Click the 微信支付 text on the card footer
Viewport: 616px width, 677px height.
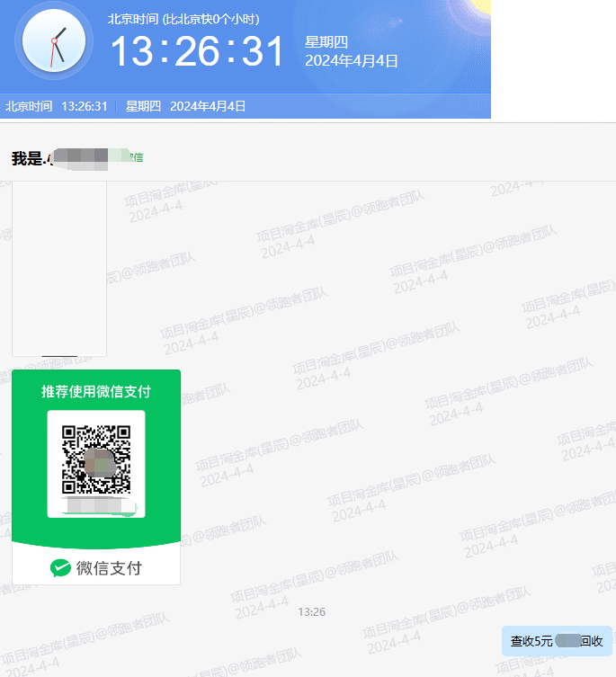click(x=109, y=568)
